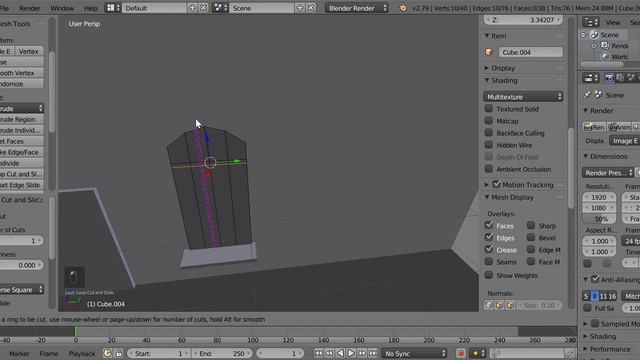Open the Render menu
Image resolution: width=640 pixels, height=360 pixels.
30,8
